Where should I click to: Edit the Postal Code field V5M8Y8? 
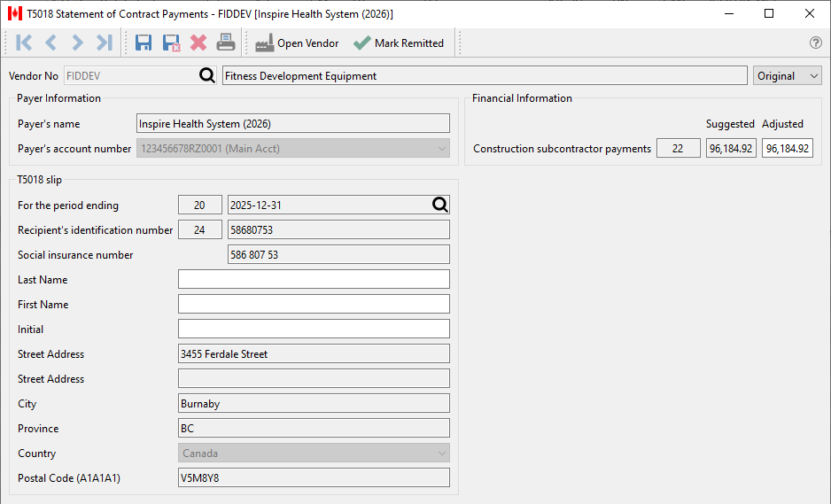314,477
